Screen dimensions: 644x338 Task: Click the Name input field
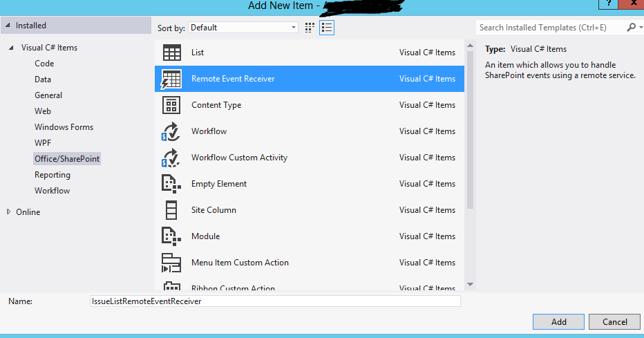pos(275,301)
